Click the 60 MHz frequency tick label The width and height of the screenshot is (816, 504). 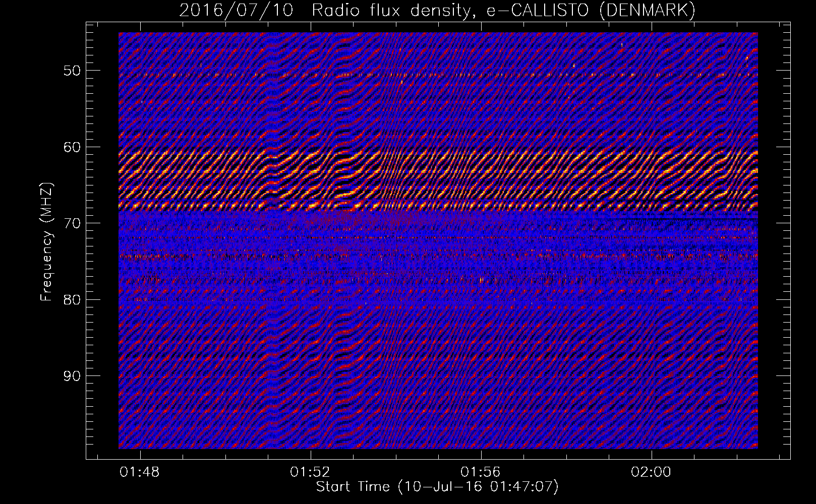pos(72,147)
